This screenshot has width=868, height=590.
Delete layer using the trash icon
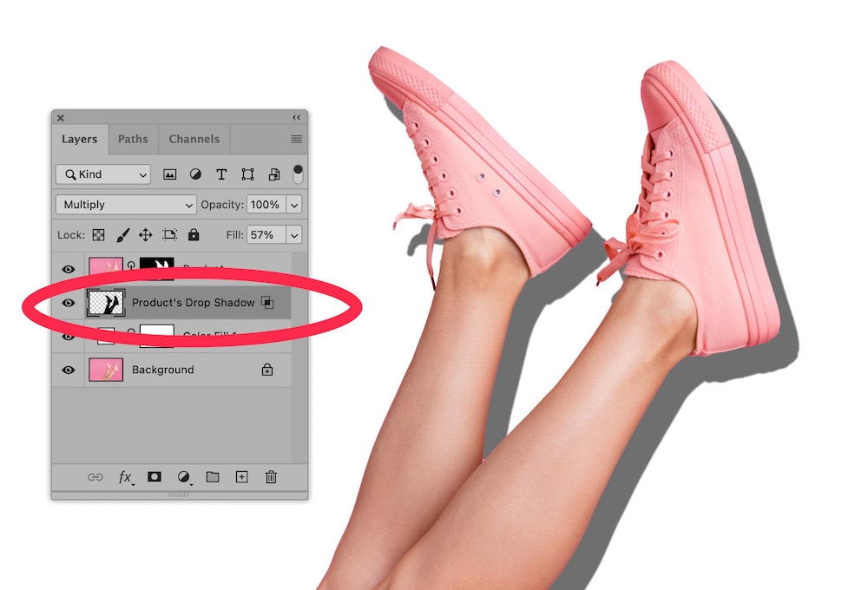coord(271,477)
